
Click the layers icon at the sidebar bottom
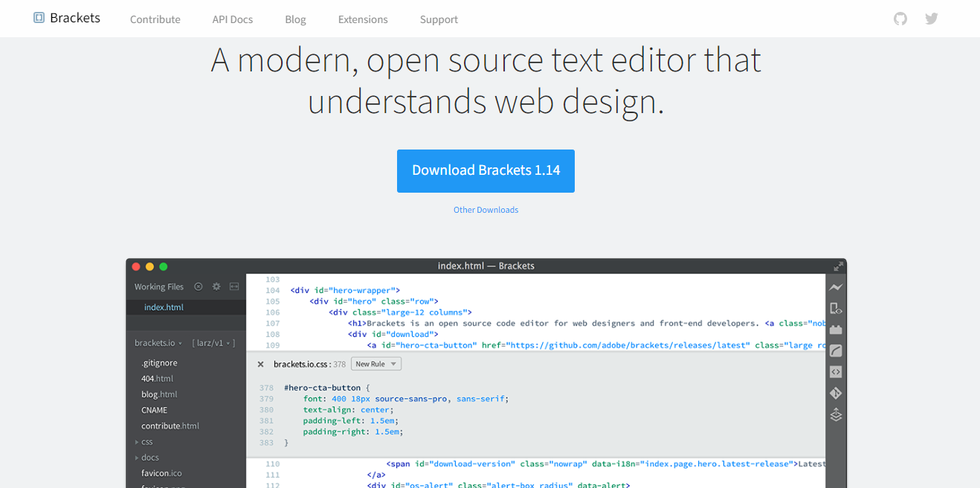[x=836, y=414]
